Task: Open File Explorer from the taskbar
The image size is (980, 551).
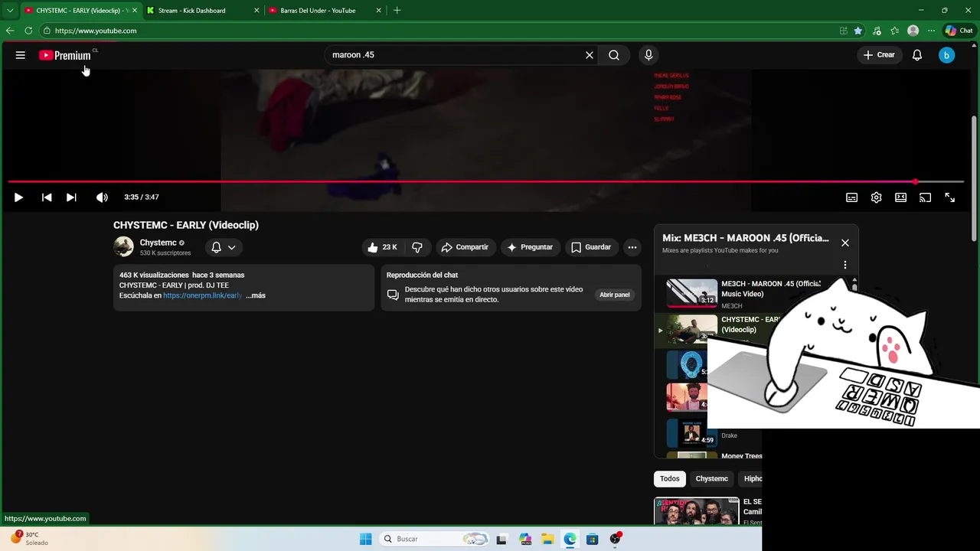Action: click(547, 539)
